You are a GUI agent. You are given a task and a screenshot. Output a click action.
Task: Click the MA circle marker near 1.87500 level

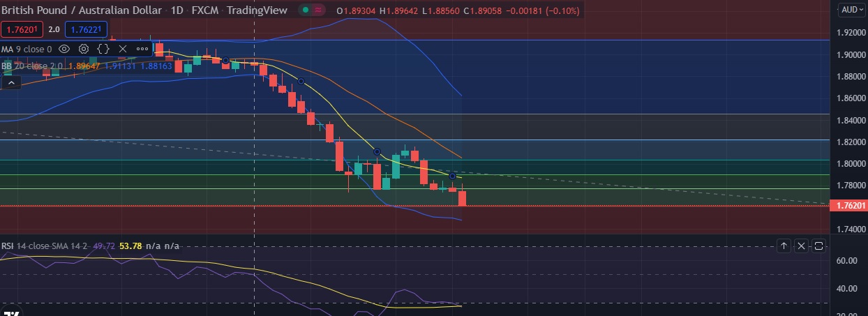[301, 82]
